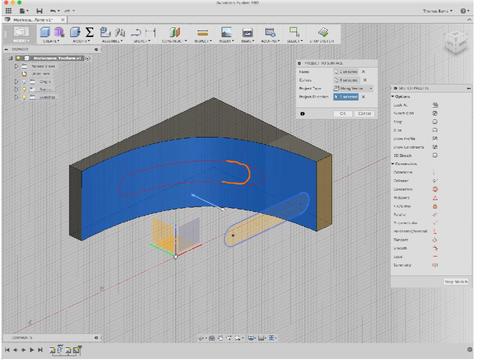Screen dimensions: 480x360
Task: Open the data panel grid icon
Action: [x=9, y=11]
